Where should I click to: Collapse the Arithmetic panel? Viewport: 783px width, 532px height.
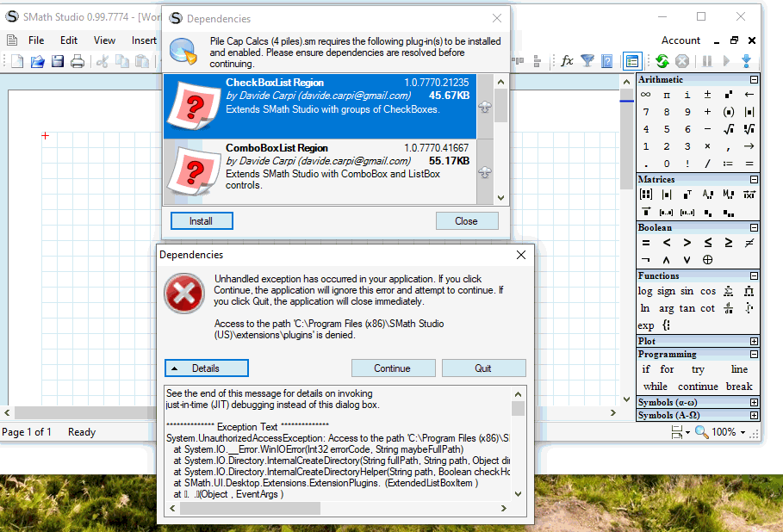[753, 80]
